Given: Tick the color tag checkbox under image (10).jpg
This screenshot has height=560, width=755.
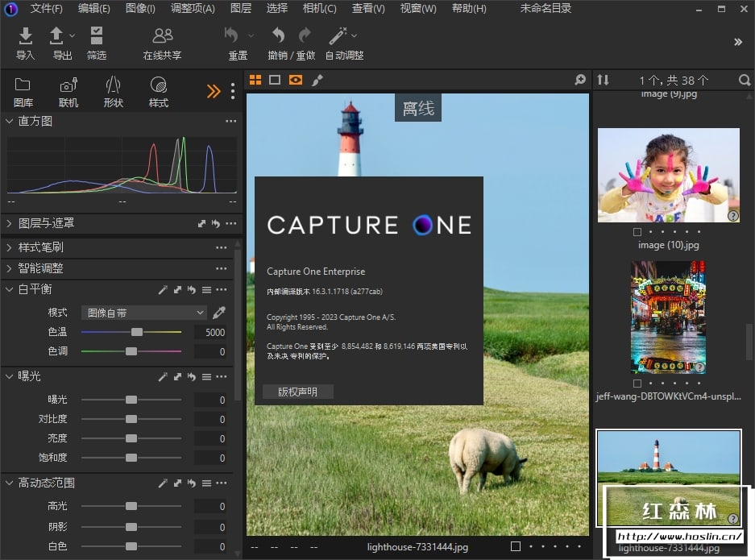Looking at the screenshot, I should (x=638, y=232).
